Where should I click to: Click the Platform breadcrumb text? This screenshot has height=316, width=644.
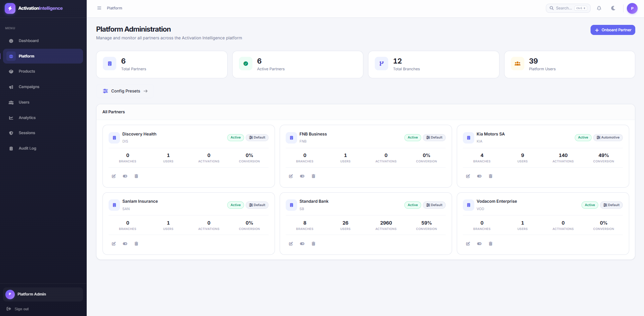115,8
